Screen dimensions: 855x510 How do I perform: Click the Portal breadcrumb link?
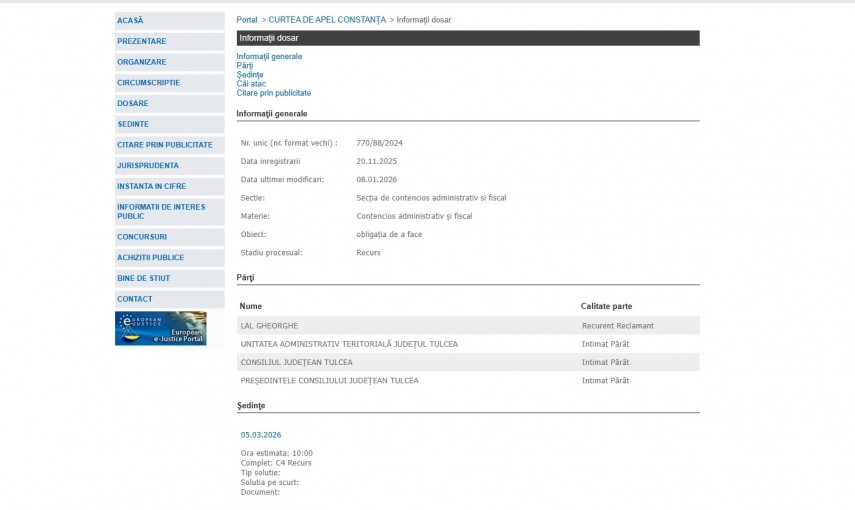(246, 20)
